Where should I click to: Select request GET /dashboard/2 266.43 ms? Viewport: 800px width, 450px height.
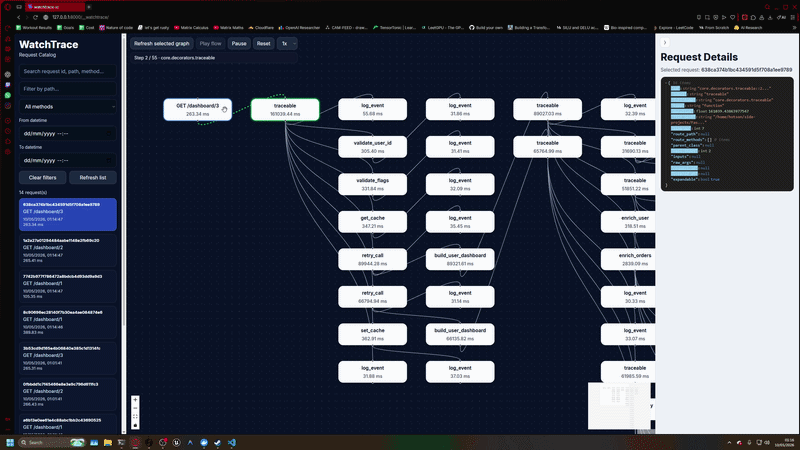68,394
